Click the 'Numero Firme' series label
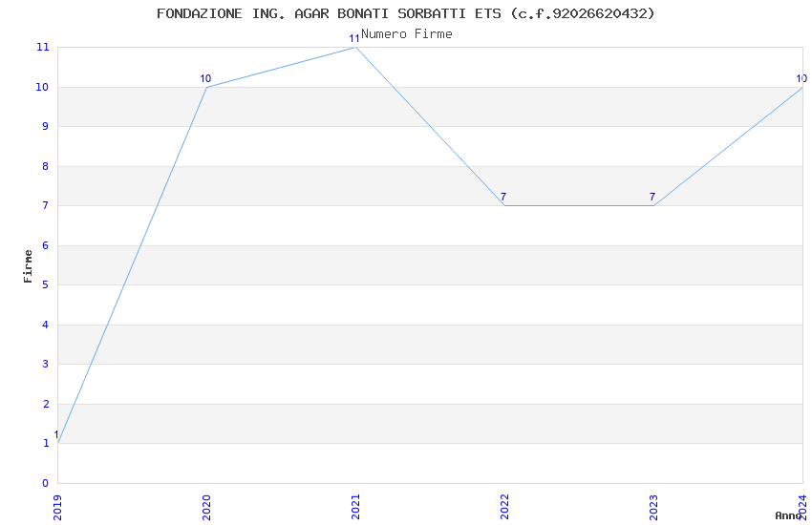Screen dimensions: 812x525 coord(407,34)
